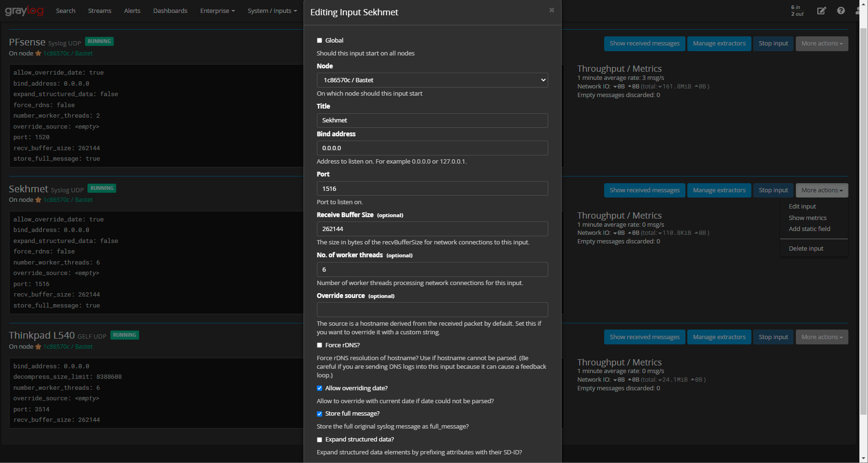Click the star icon beside the Thinkpad L540 node
The width and height of the screenshot is (868, 463).
pos(38,347)
